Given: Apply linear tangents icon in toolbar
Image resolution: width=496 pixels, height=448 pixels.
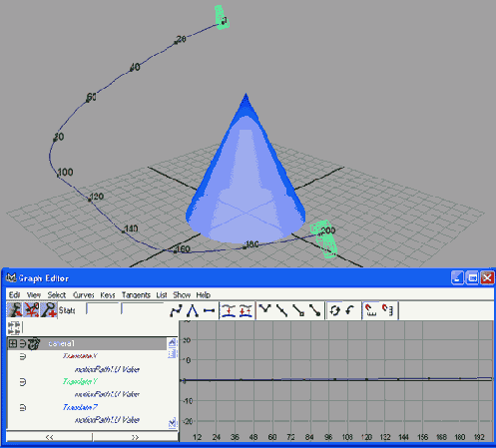Looking at the screenshot, I should click(193, 311).
